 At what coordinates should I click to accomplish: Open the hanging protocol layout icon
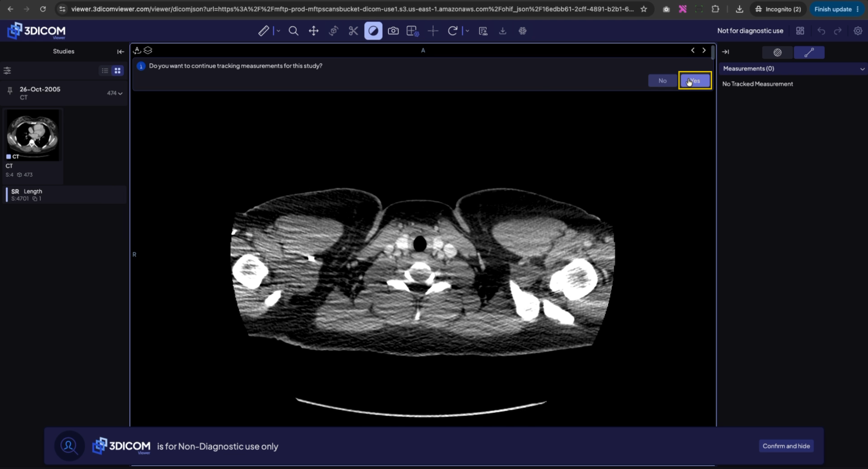(x=800, y=31)
